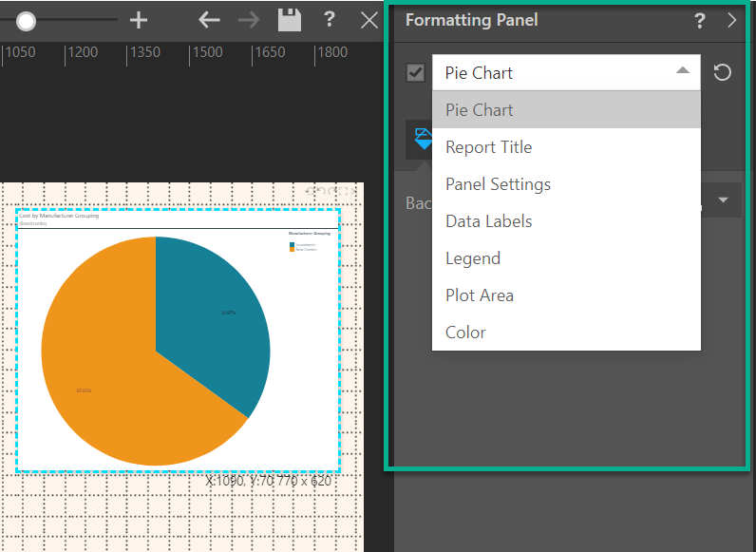Image resolution: width=756 pixels, height=552 pixels.
Task: Click the zoom slider handle
Action: pyautogui.click(x=26, y=20)
